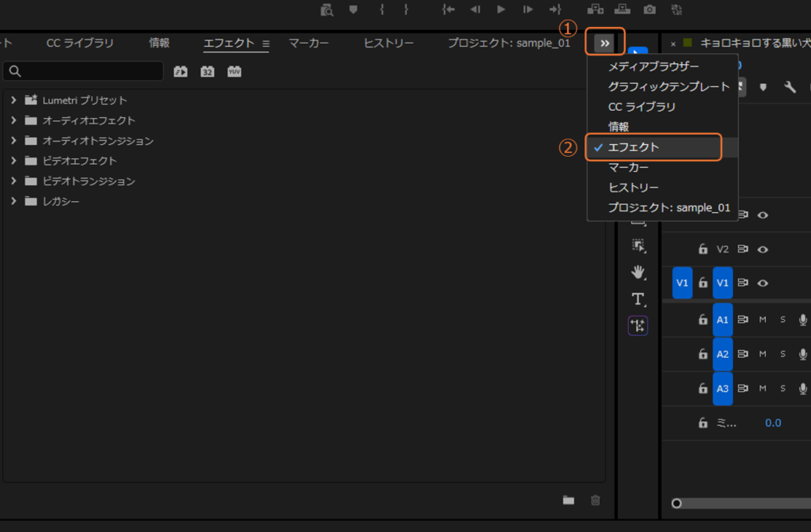Viewport: 811px width, 532px height.
Task: Click the YUV Effects filter icon
Action: (x=234, y=71)
